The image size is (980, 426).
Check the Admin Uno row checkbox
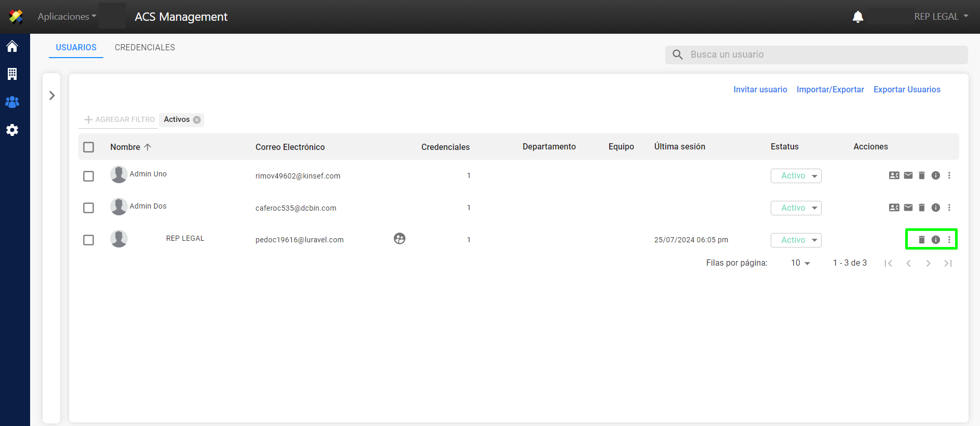pos(89,176)
